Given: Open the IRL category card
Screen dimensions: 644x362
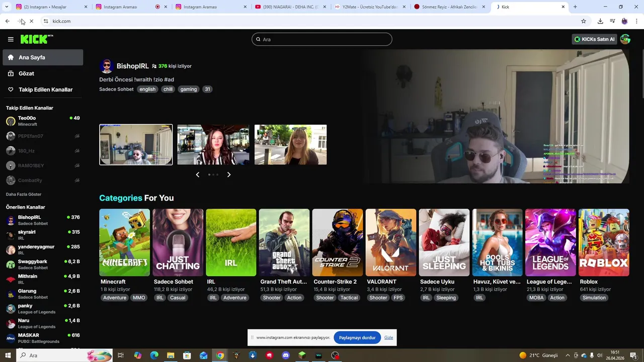Looking at the screenshot, I should coord(231,242).
